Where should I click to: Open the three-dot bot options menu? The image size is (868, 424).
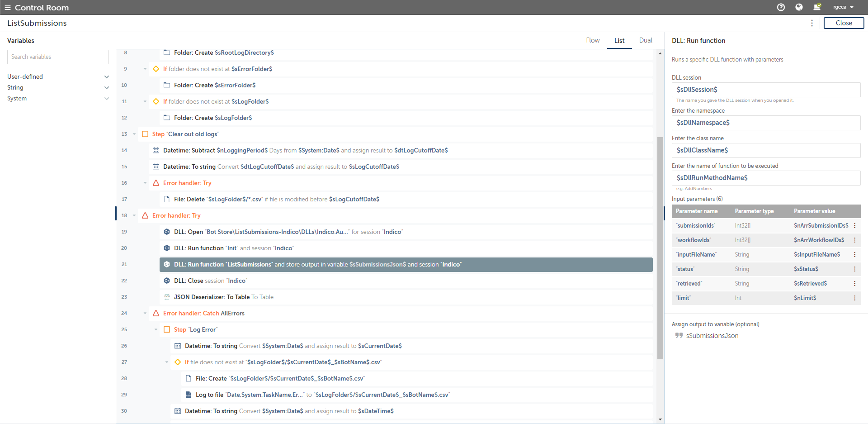click(x=812, y=23)
